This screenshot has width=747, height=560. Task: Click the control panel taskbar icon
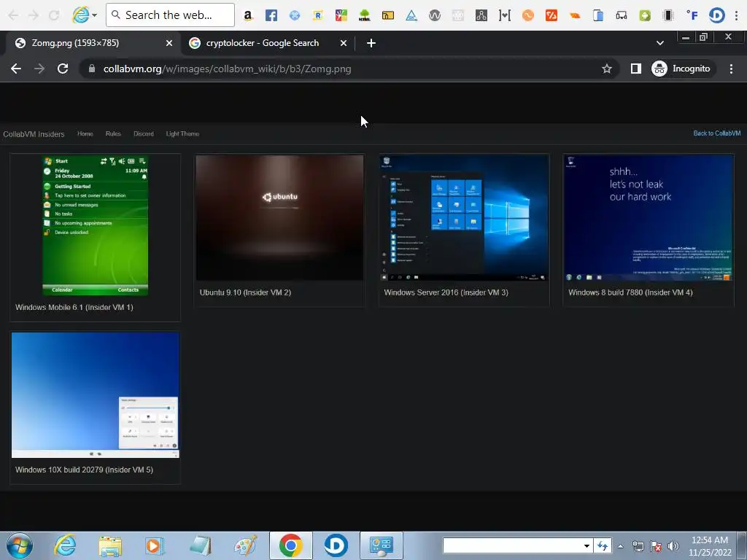381,545
